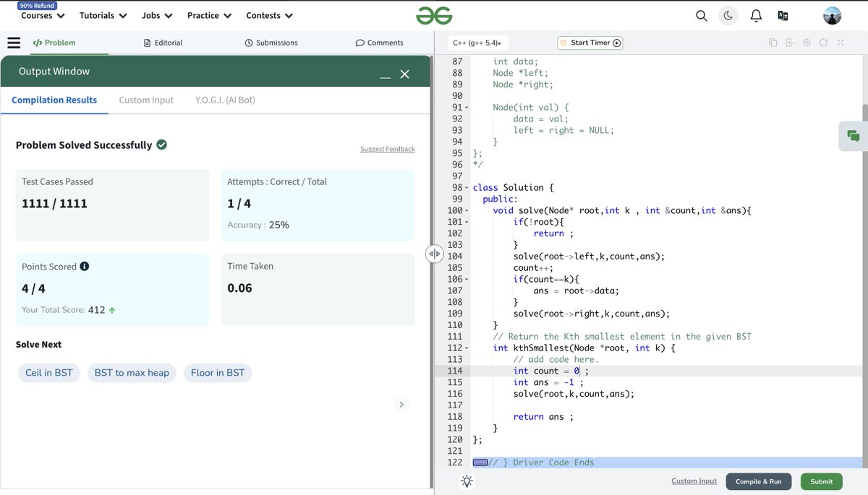Click the 'return ans ;' code line

(x=543, y=417)
